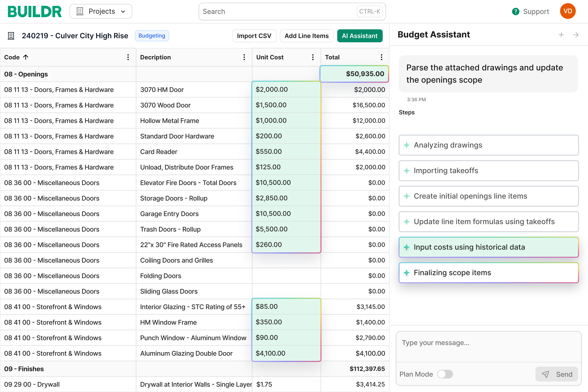Collapse assistant panel with arrow icon
588x392 pixels.
coord(576,35)
